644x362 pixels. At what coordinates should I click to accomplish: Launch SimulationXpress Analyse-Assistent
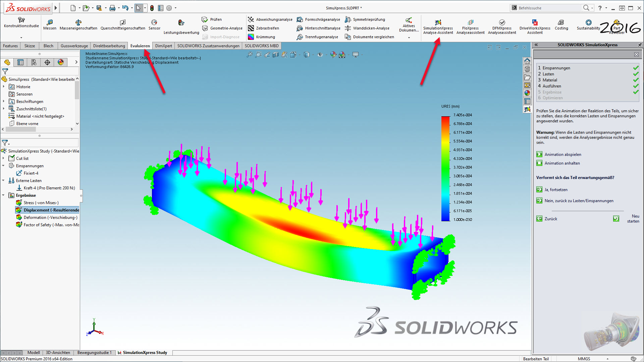click(x=438, y=27)
